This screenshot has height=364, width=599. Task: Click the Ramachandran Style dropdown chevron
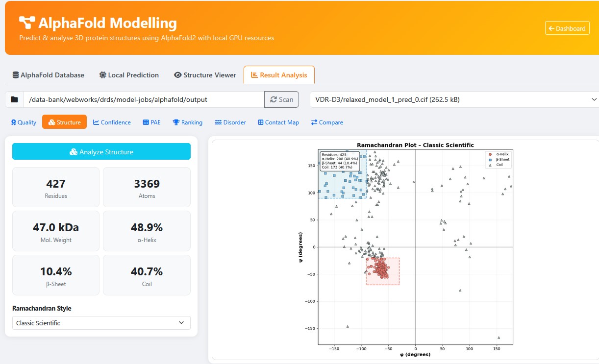[181, 323]
